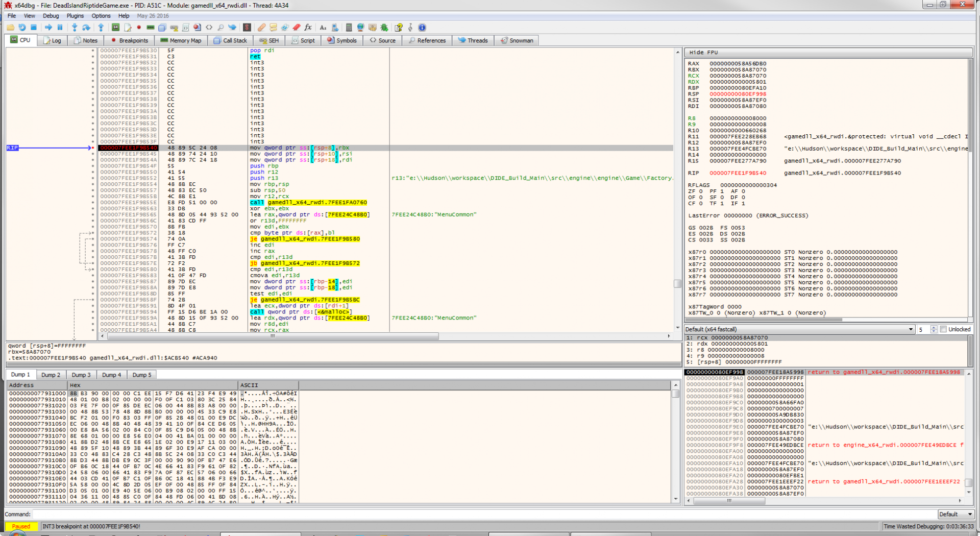This screenshot has height=536, width=980.
Task: Enable the Unlocked checkbox
Action: (943, 329)
